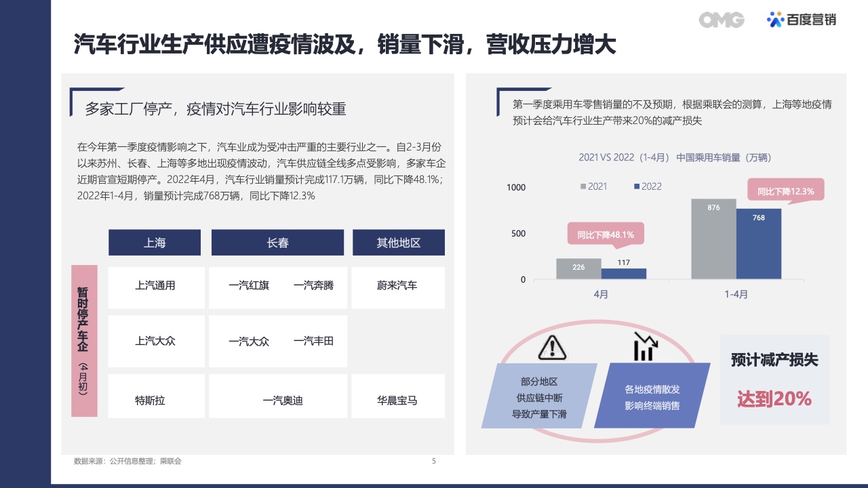Click the warning triangle icon
Screen dimensions: 868x488
tap(551, 347)
